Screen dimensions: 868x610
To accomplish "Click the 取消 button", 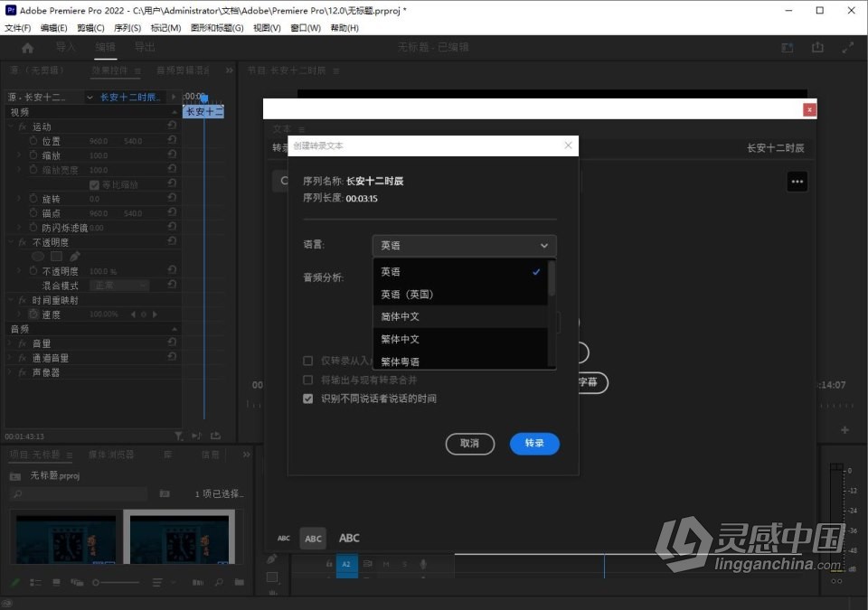I will (470, 444).
